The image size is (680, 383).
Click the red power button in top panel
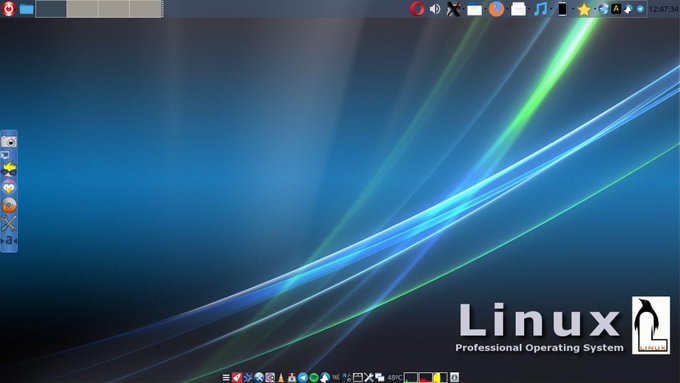click(x=9, y=9)
